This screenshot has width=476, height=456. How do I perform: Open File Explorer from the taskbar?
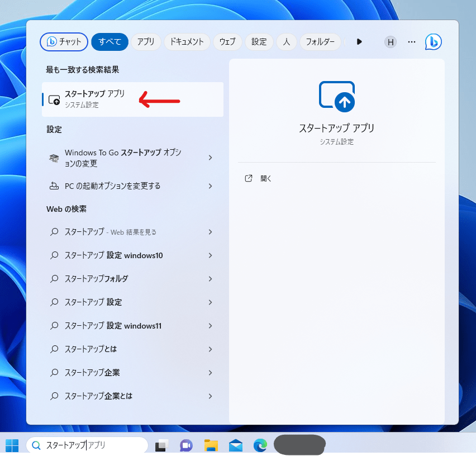(x=211, y=445)
